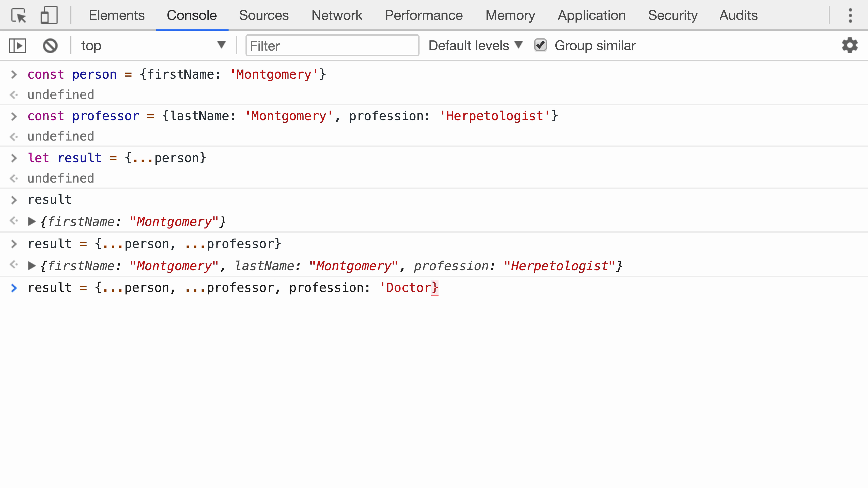This screenshot has width=868, height=488.
Task: Open the Application tab
Action: click(x=591, y=16)
